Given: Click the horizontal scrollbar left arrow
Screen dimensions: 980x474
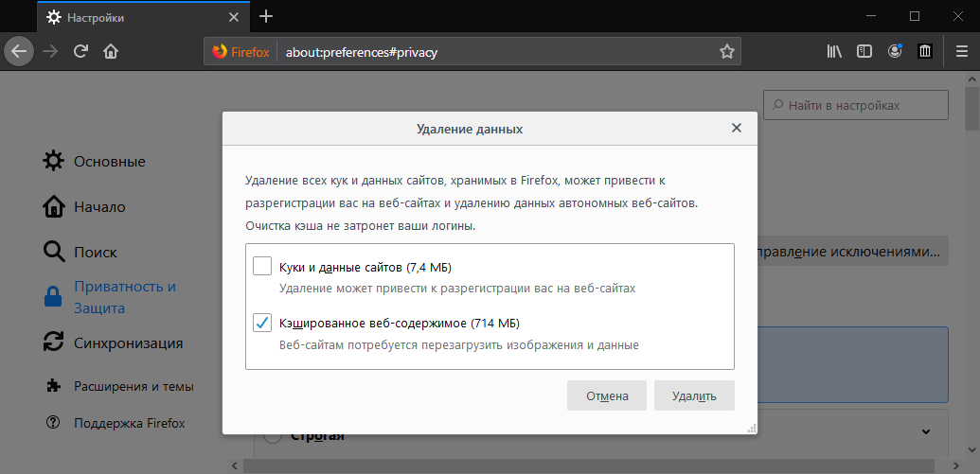Looking at the screenshot, I should pyautogui.click(x=236, y=465).
